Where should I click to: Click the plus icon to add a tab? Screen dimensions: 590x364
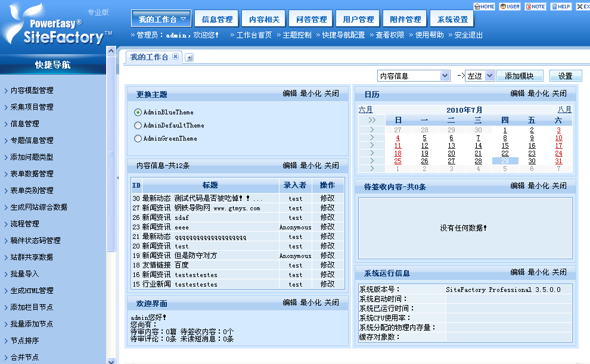coord(190,58)
